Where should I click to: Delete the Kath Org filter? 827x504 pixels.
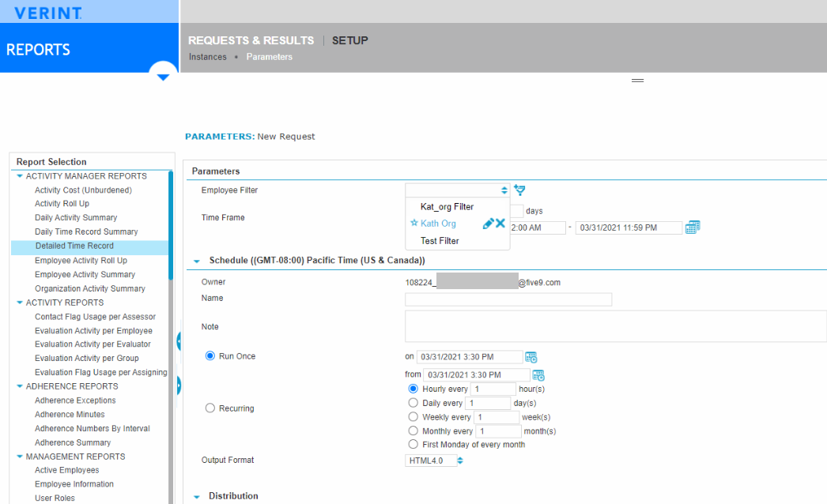[500, 224]
